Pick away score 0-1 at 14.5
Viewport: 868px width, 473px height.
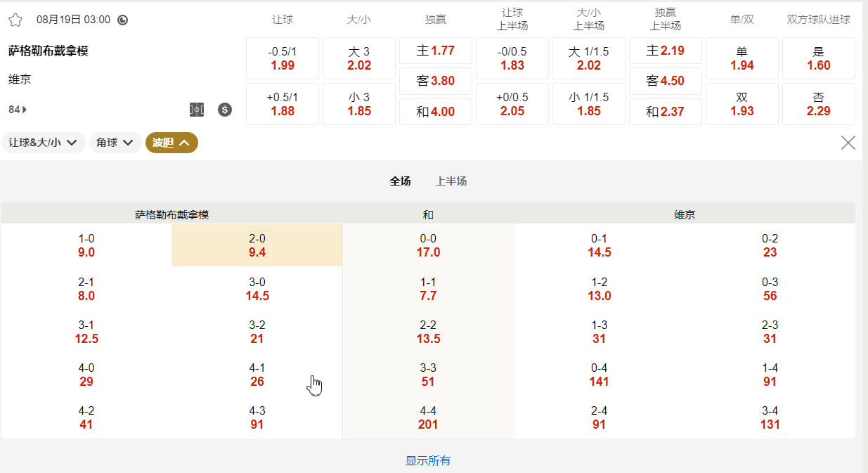[x=600, y=245]
